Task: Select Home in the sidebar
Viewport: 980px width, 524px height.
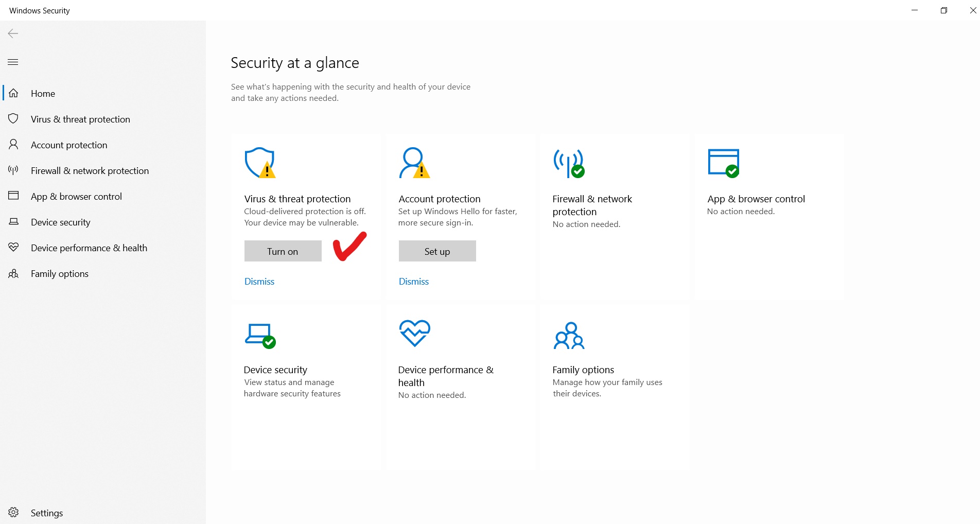Action: (x=43, y=94)
